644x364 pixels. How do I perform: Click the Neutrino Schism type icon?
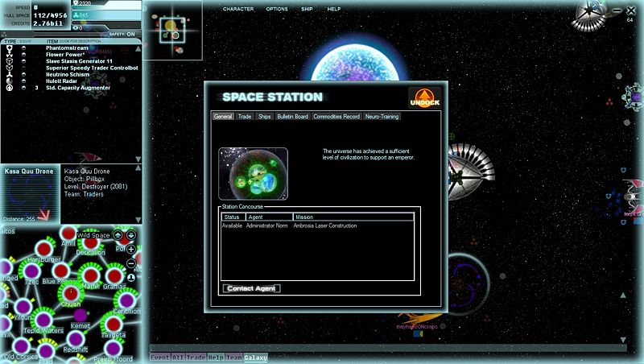pos(10,74)
